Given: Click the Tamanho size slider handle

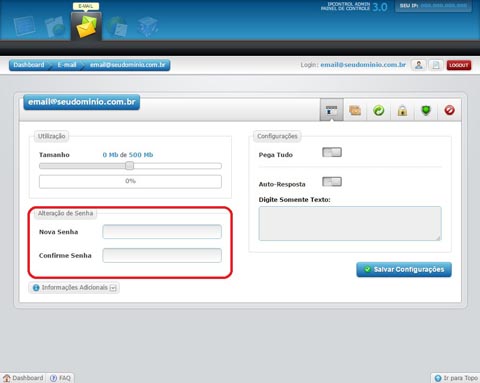Looking at the screenshot, I should click(x=130, y=165).
